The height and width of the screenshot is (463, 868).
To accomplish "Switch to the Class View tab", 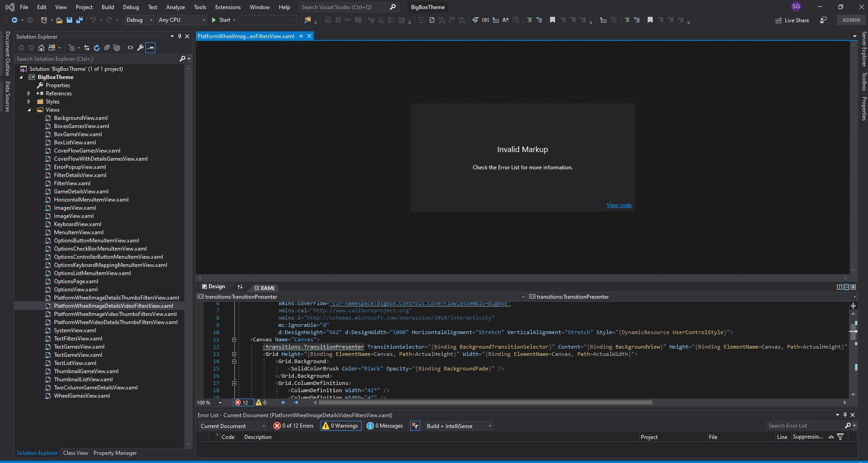I will point(75,453).
